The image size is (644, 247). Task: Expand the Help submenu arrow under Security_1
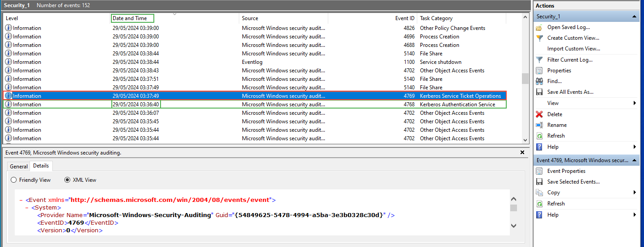635,147
